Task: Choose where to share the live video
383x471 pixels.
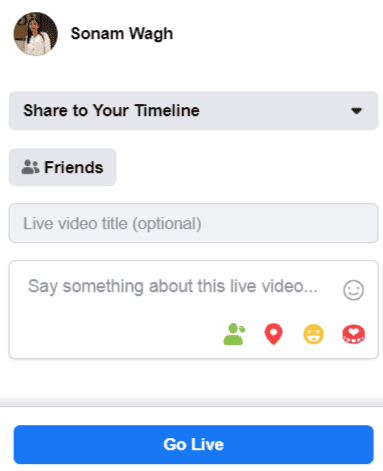Action: [193, 110]
